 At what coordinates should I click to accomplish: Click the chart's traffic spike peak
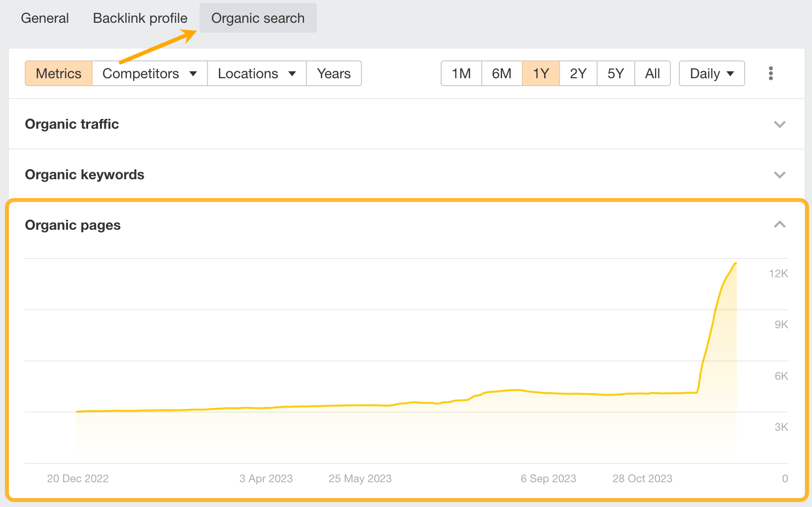[x=736, y=264]
